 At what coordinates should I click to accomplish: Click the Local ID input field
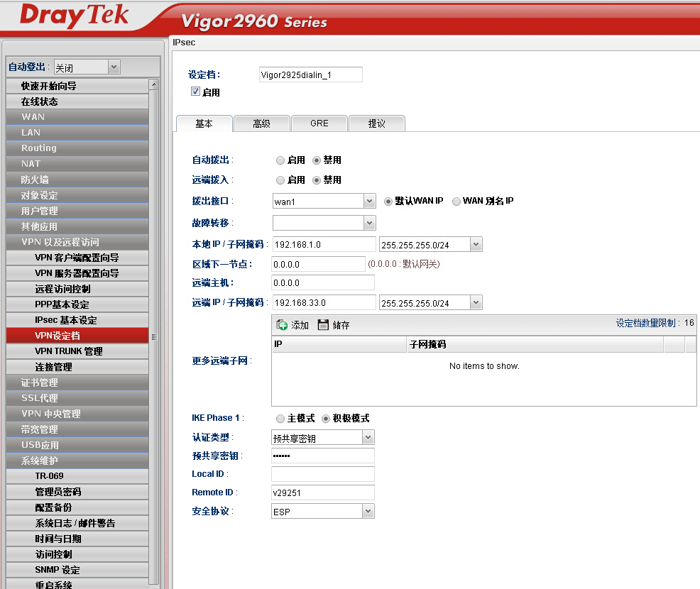tap(323, 474)
